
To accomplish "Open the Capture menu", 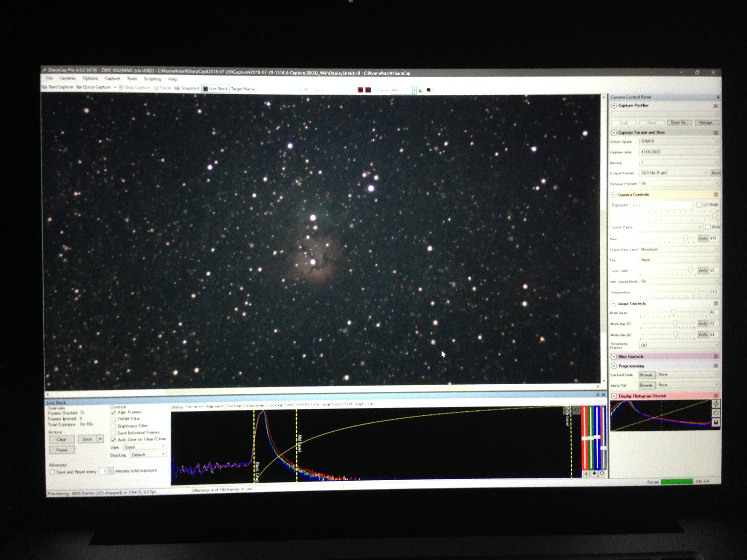I will click(112, 79).
